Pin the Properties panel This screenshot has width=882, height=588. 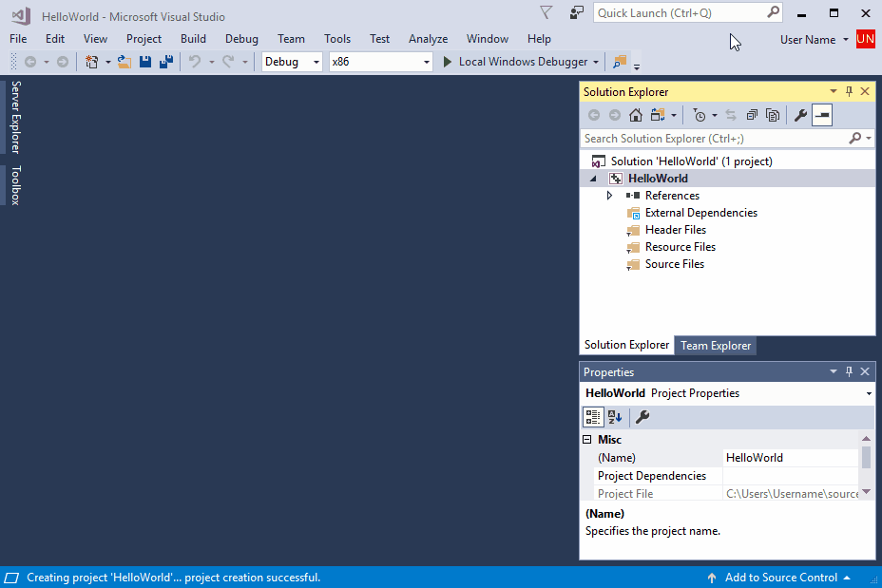pyautogui.click(x=849, y=371)
